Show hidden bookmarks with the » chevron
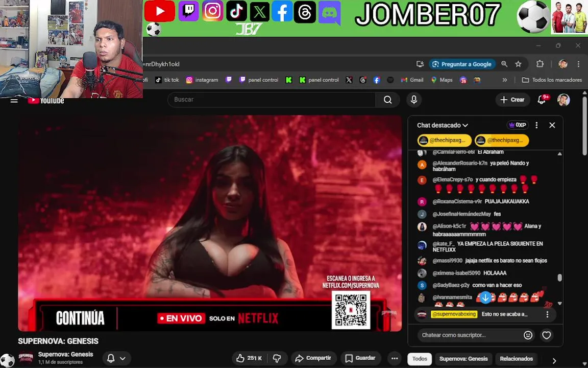The height and width of the screenshot is (368, 588). (x=505, y=80)
